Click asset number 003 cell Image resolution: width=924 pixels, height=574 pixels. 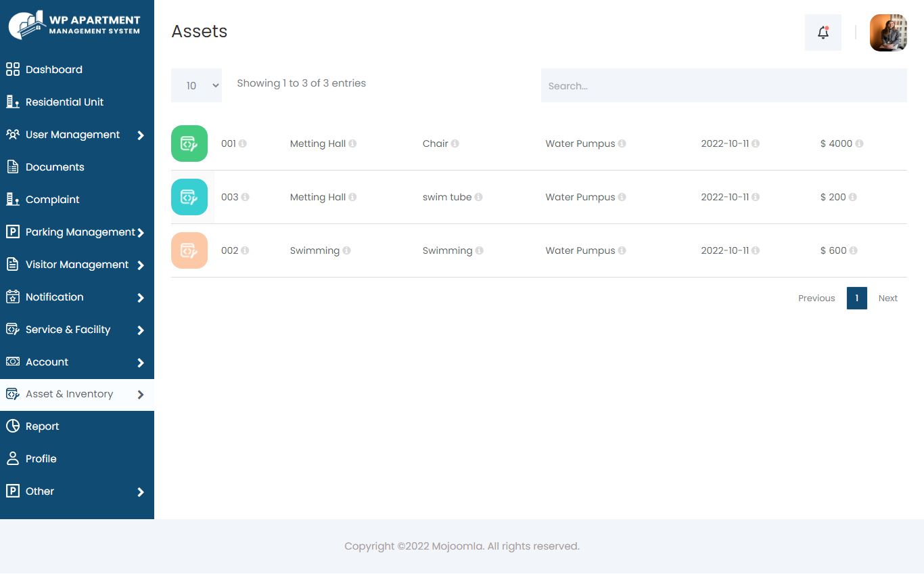[230, 197]
